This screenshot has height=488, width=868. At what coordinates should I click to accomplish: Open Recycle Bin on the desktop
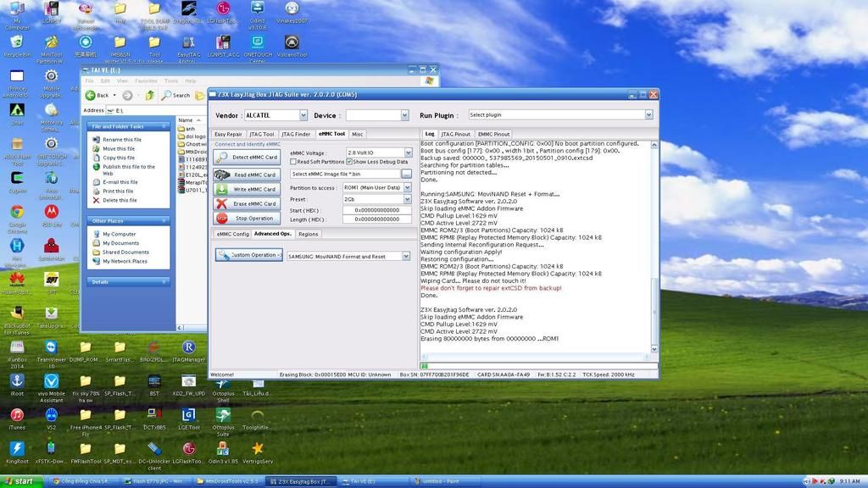17,46
